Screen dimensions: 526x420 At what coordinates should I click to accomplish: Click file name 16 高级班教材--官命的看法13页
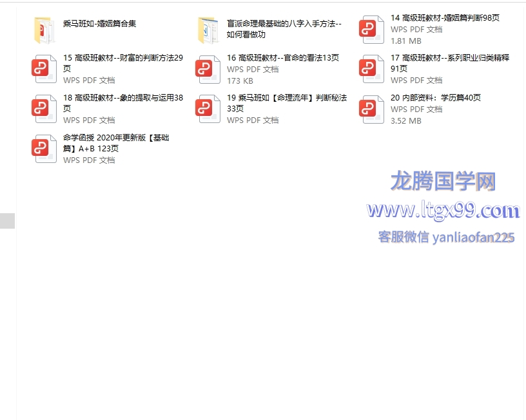pos(283,58)
